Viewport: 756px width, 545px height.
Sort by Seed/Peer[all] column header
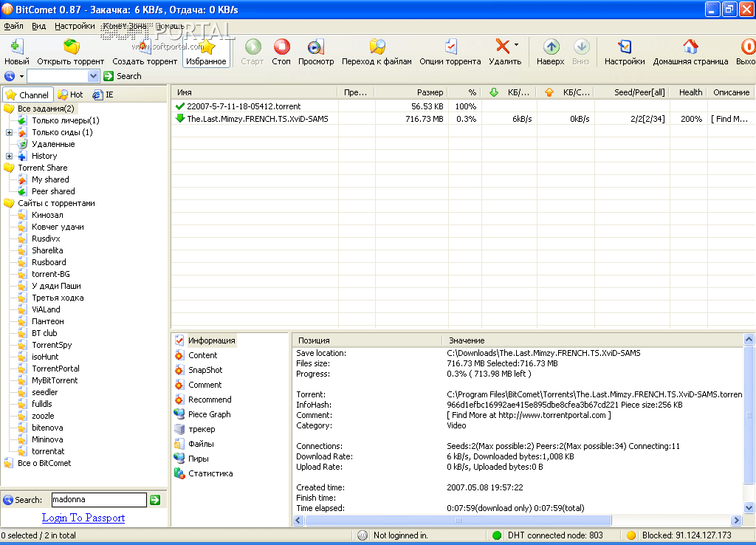tap(633, 92)
